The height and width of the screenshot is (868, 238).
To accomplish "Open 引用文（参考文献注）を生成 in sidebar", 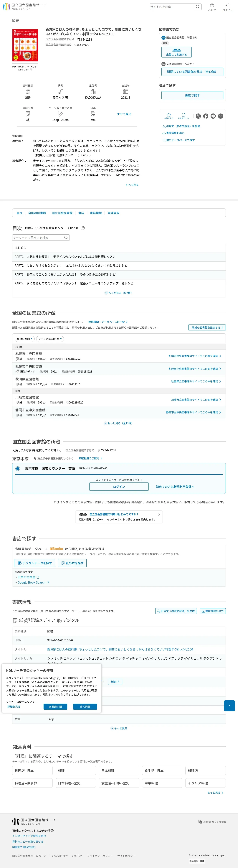I will (181, 126).
